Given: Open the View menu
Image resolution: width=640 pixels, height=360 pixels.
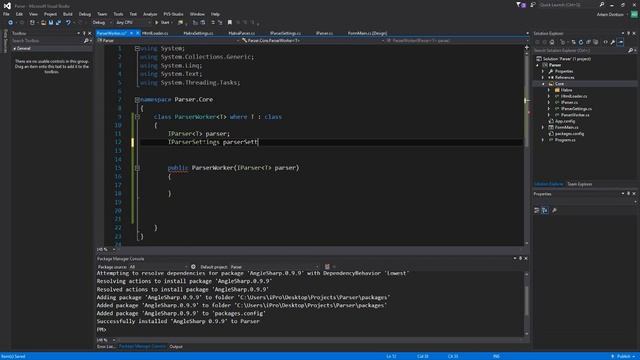Looking at the screenshot, I should click(x=33, y=14).
